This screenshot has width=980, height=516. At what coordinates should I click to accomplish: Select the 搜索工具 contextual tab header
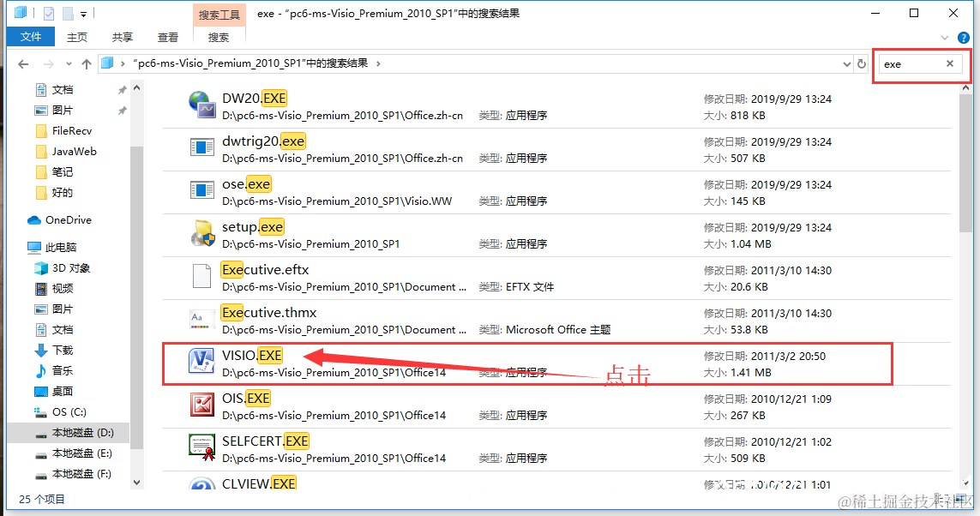pos(219,15)
